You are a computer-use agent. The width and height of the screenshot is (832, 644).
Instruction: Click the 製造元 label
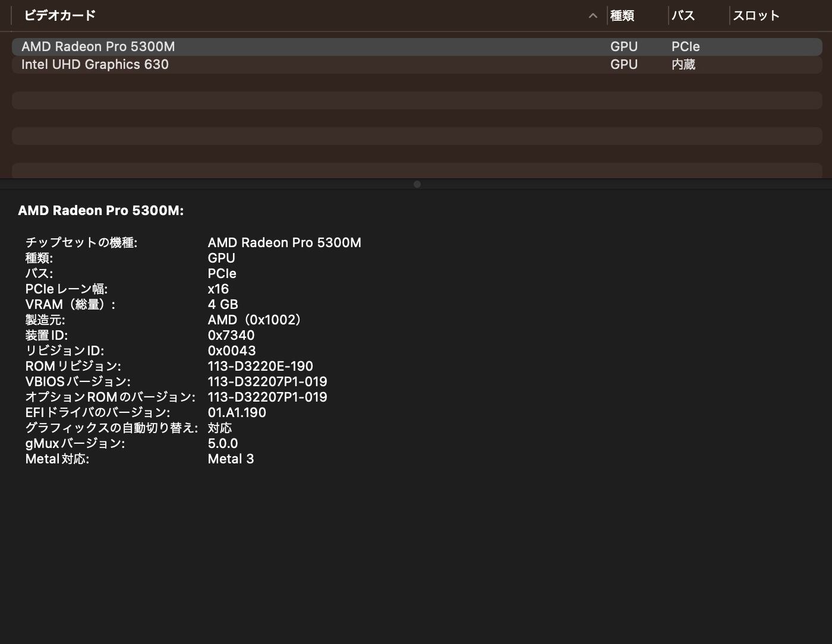coord(45,320)
